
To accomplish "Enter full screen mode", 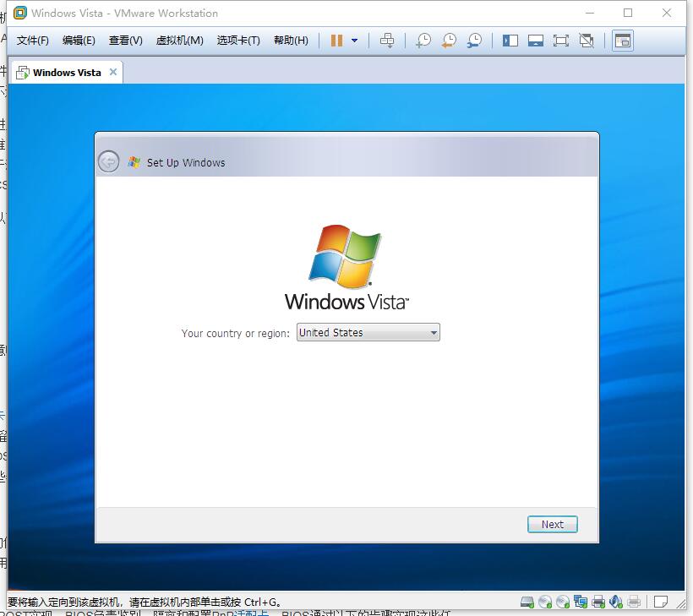I will point(561,41).
